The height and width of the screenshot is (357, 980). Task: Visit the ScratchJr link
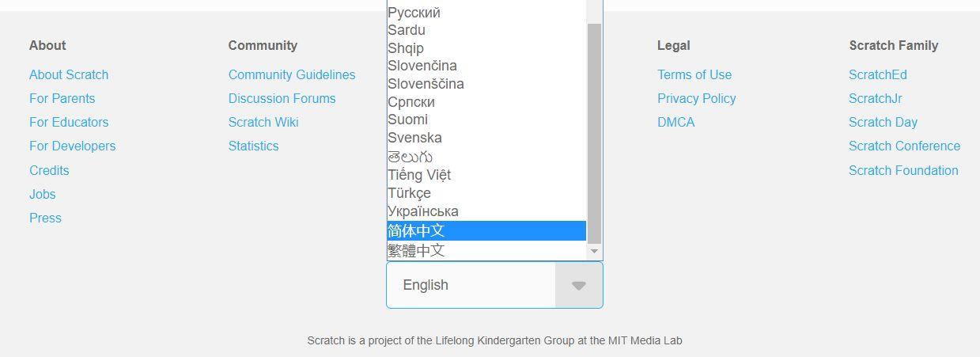point(875,98)
